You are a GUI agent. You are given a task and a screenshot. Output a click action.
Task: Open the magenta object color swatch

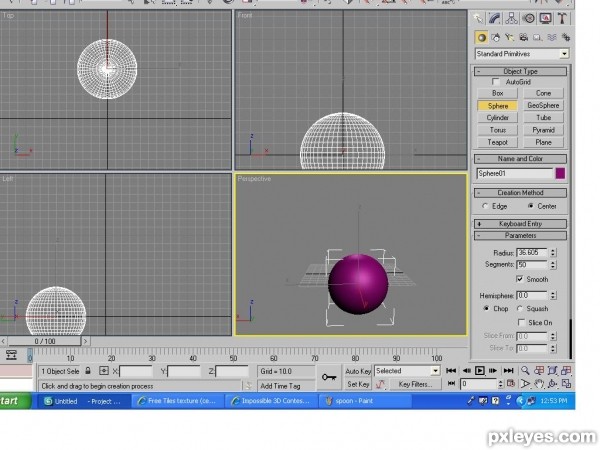coord(560,174)
